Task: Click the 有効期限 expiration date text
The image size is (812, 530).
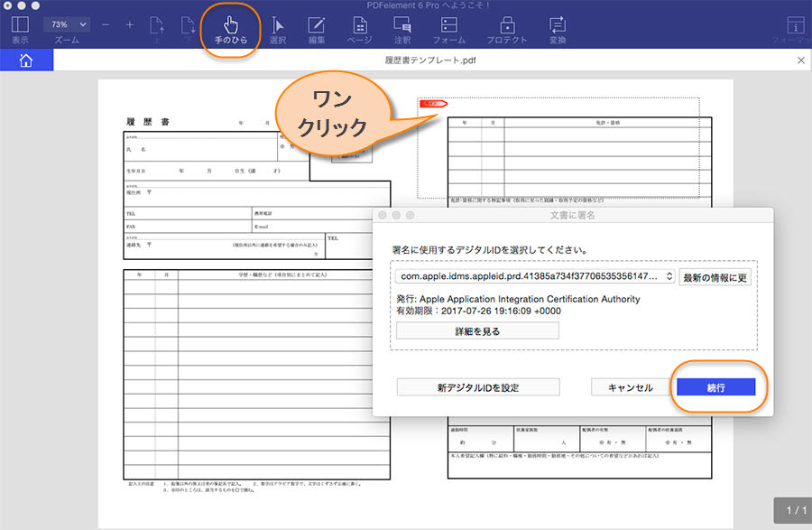Action: pos(478,311)
